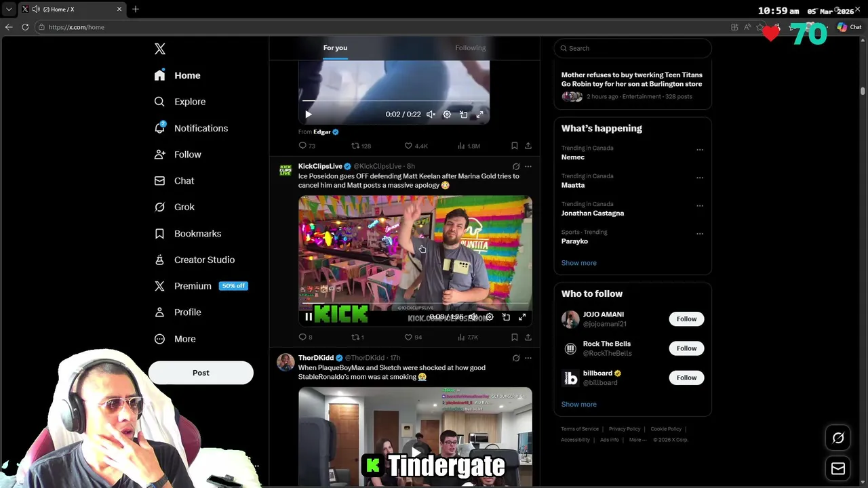Screen dimensions: 868x488
Task: Show more under Who to follow
Action: pos(578,405)
